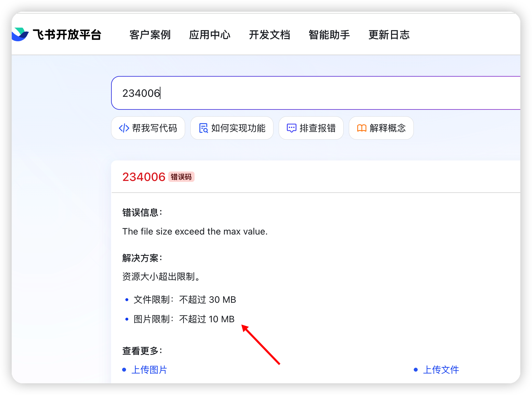The width and height of the screenshot is (532, 395).
Task: Choose the 排查报错 suggestion chip
Action: 311,128
